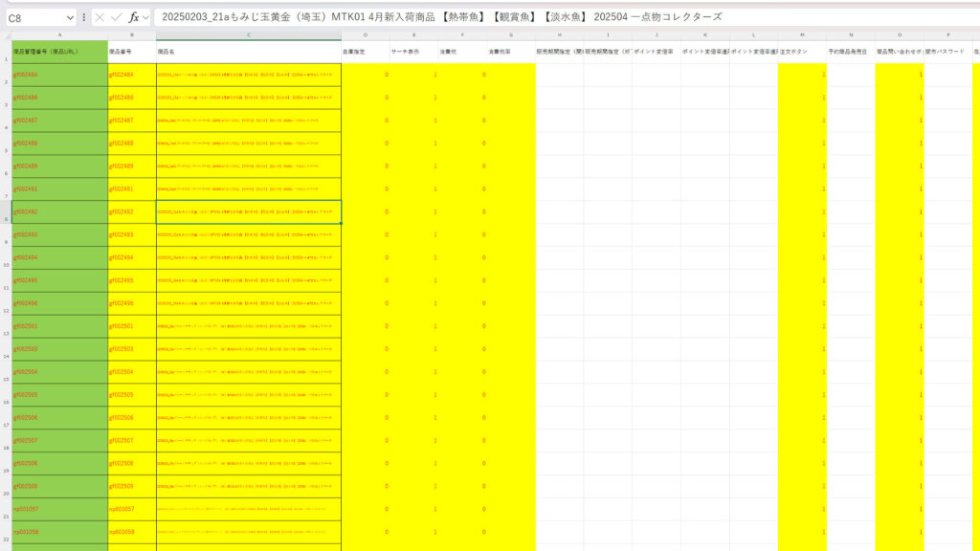Select column P header
Viewport: 980px width, 551px height.
click(x=947, y=35)
